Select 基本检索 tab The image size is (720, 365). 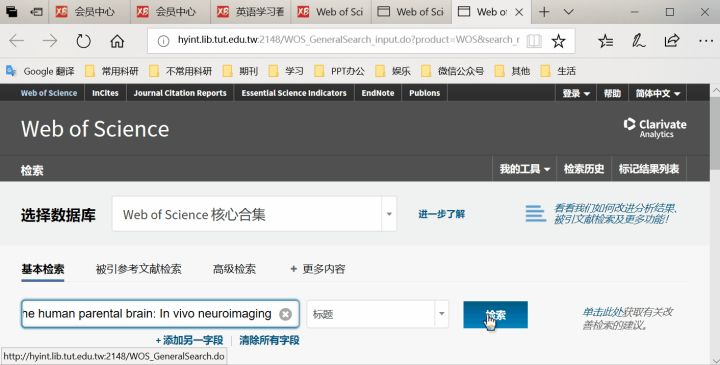point(43,269)
